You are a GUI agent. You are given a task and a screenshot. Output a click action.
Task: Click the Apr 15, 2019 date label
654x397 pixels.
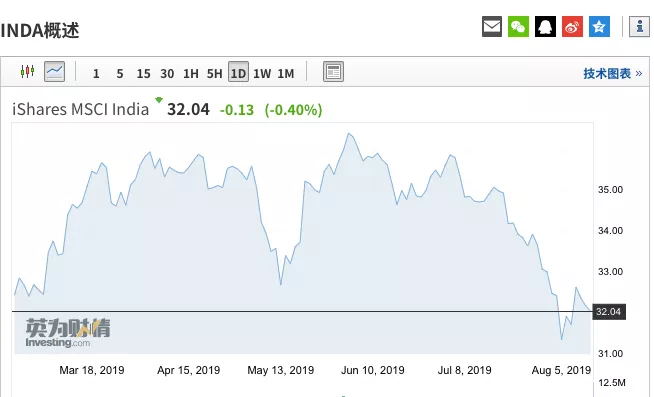click(x=189, y=370)
